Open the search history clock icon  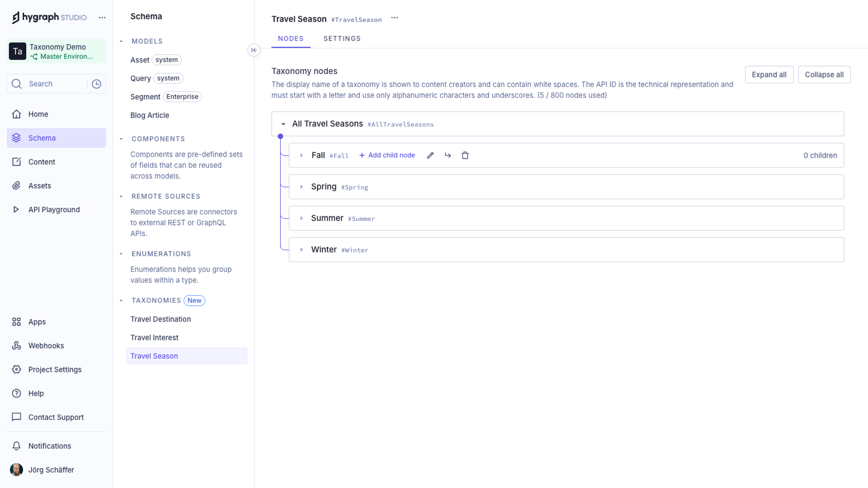[97, 84]
